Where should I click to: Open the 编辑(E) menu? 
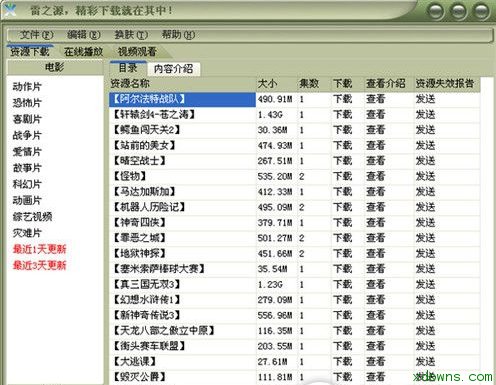83,35
